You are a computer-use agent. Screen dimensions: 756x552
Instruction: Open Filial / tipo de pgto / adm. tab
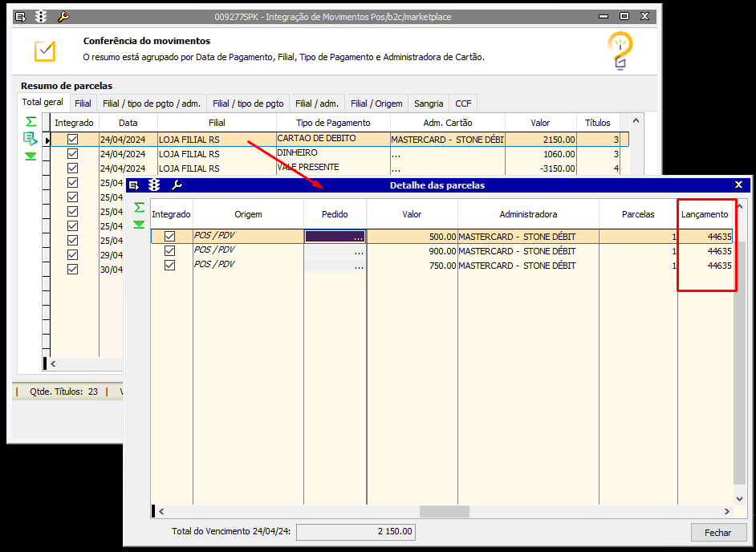pyautogui.click(x=152, y=103)
